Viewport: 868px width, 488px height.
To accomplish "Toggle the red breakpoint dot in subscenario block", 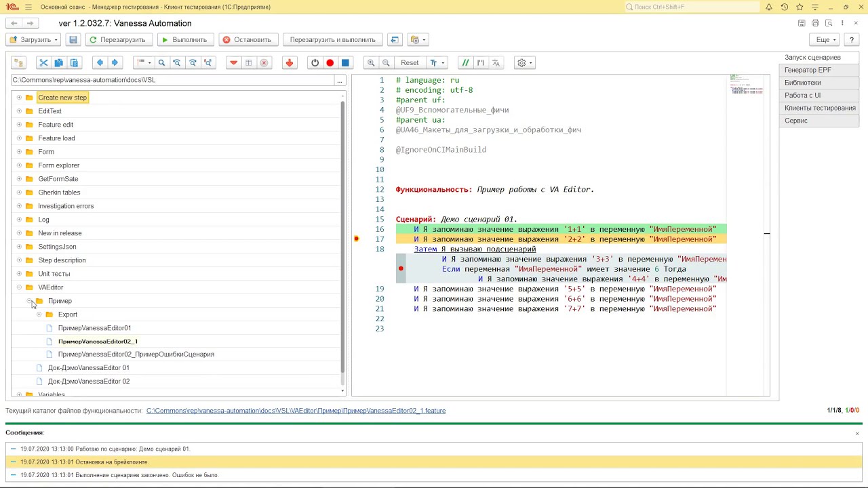I will (401, 269).
